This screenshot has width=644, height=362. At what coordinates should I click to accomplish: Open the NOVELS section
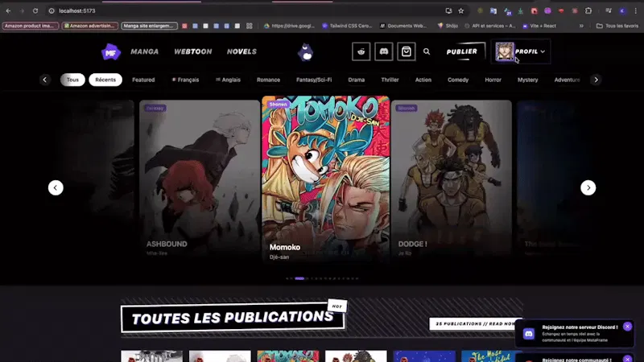[x=242, y=51]
